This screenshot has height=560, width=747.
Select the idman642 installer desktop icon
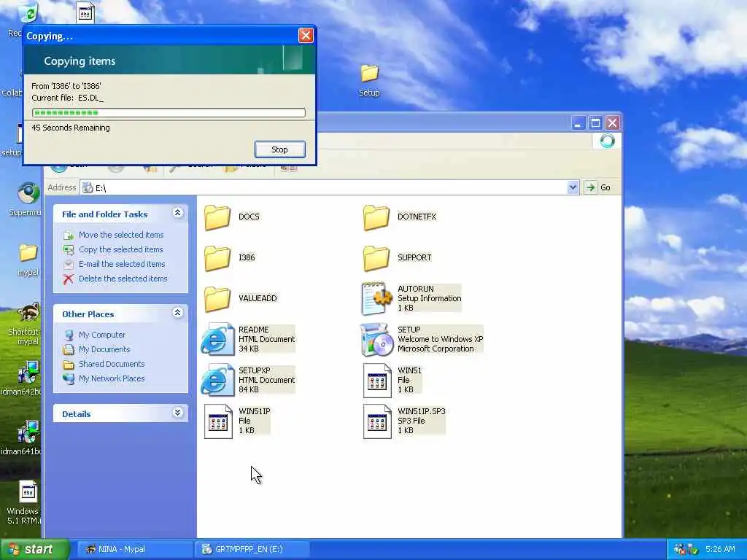(28, 373)
